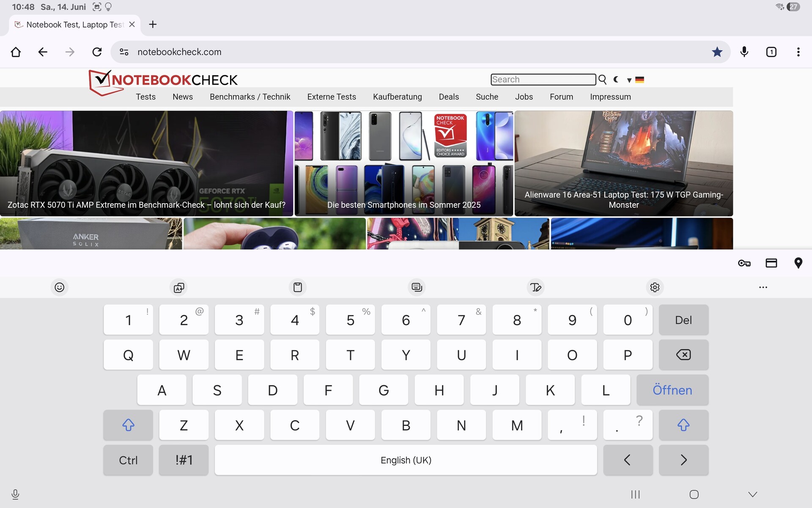This screenshot has width=812, height=508.
Task: Open the keyboard clipboard icon
Action: click(x=298, y=287)
